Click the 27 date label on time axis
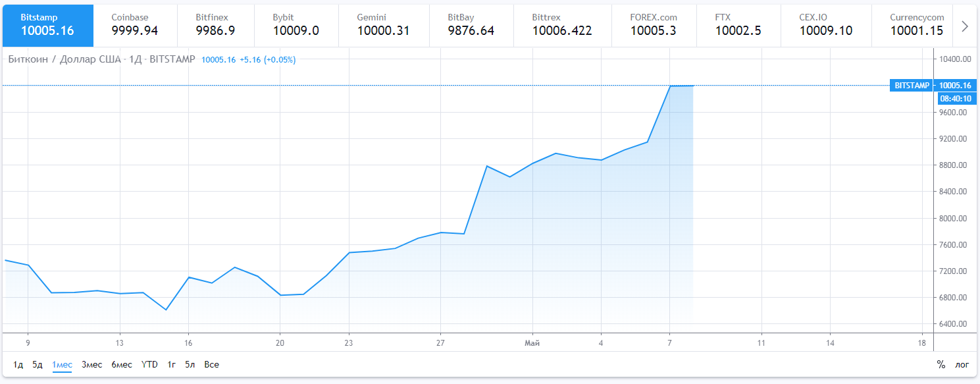 tap(441, 343)
